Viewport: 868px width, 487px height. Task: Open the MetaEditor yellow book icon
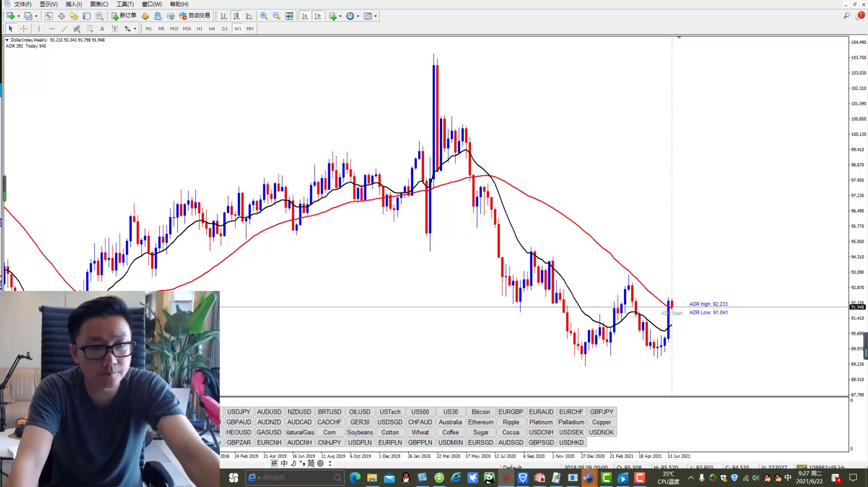point(145,16)
